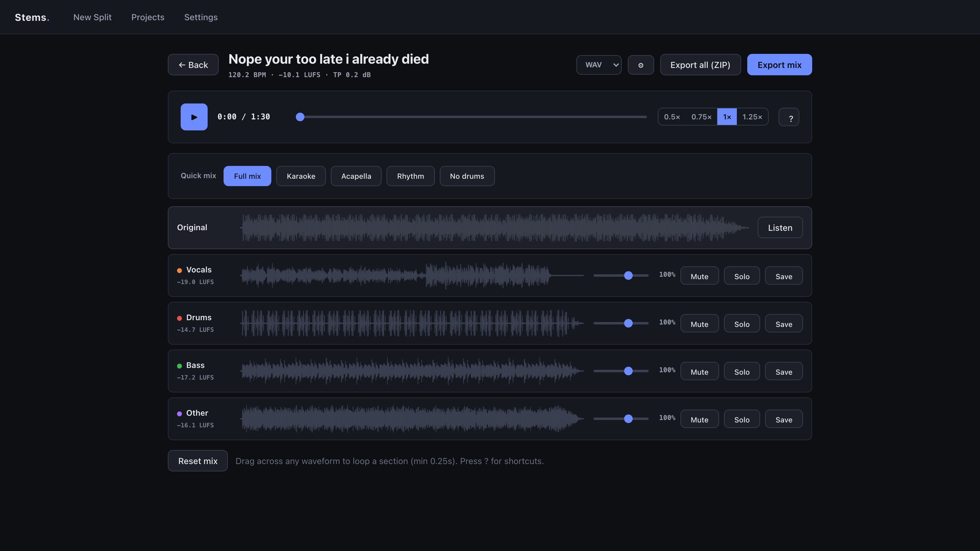Open export settings gear icon
This screenshot has height=551, width=980.
point(641,65)
